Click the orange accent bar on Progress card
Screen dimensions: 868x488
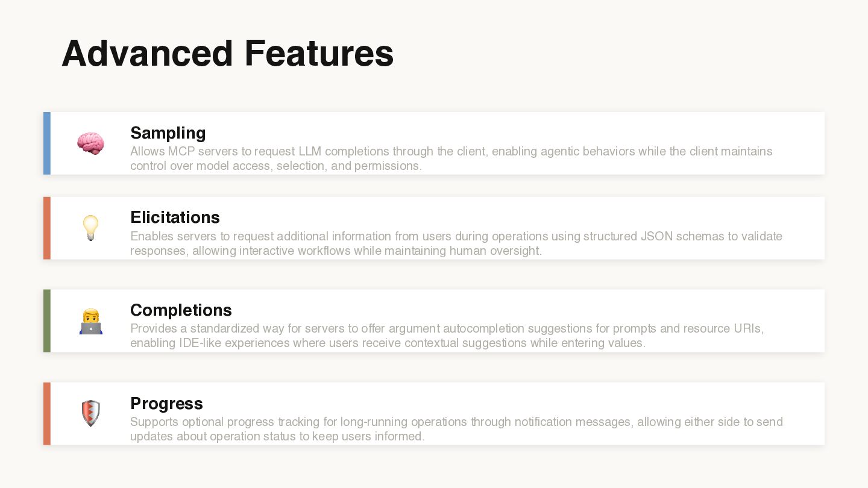click(47, 414)
